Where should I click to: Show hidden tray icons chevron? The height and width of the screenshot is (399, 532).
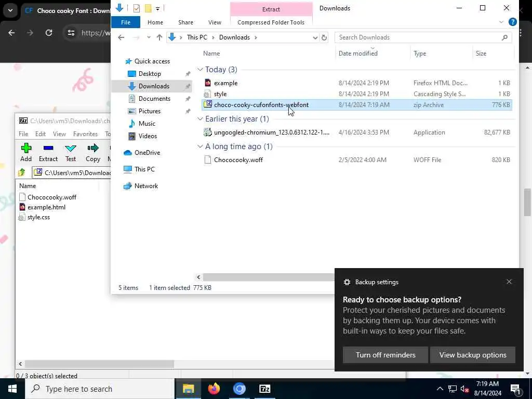440,389
